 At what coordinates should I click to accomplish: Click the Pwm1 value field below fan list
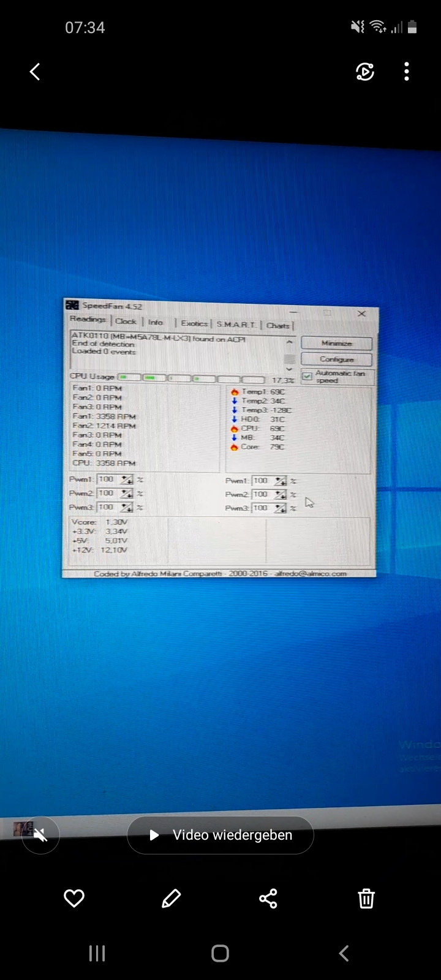tap(108, 480)
